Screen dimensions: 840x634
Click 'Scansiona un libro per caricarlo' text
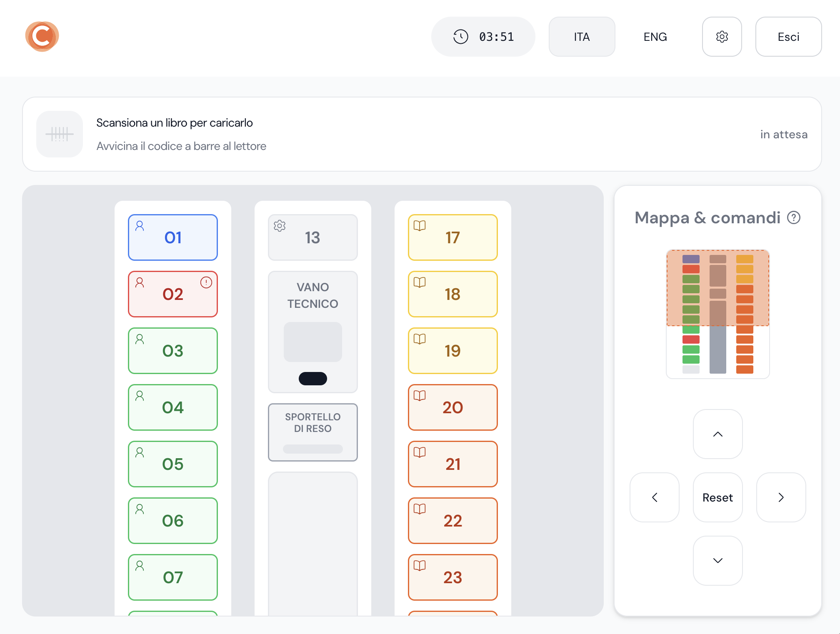pyautogui.click(x=175, y=123)
